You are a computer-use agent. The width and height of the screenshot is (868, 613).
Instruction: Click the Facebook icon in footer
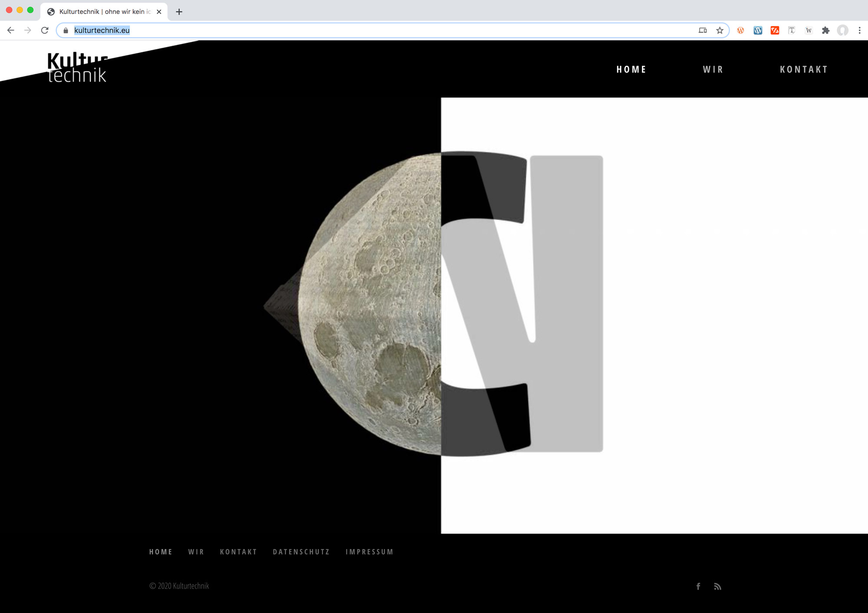(x=698, y=587)
